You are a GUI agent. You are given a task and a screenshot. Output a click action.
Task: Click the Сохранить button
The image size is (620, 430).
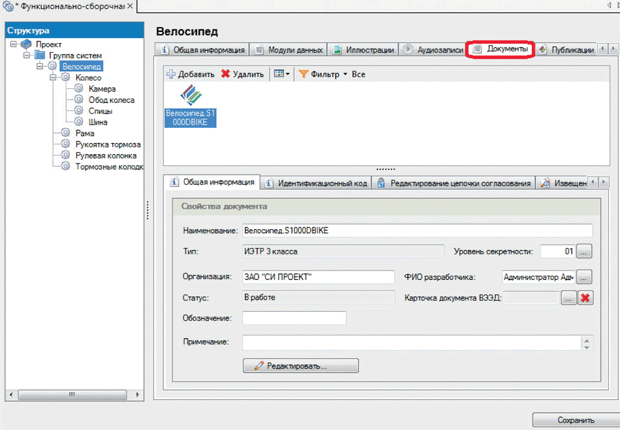(576, 420)
